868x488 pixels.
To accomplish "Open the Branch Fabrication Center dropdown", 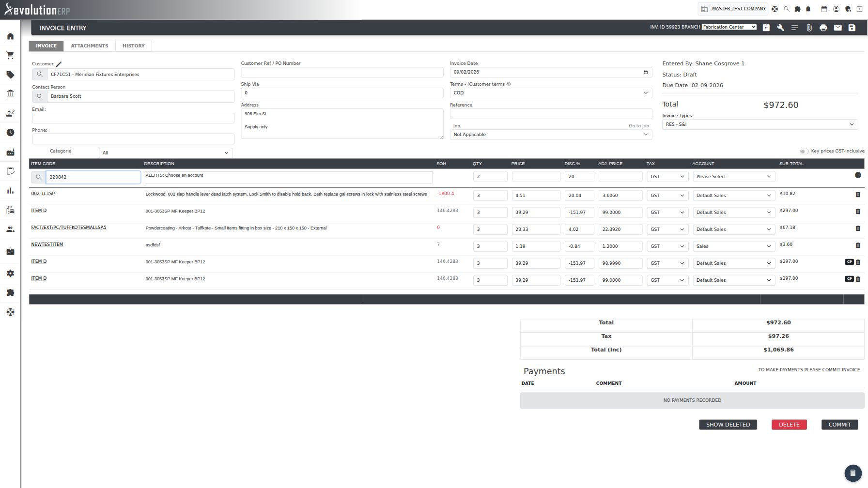I will click(x=729, y=27).
